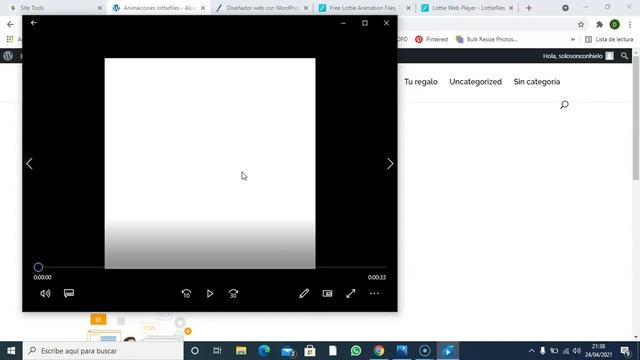Bookmark this page with star icon
Screen dimensions: 640x360
[x=581, y=24]
